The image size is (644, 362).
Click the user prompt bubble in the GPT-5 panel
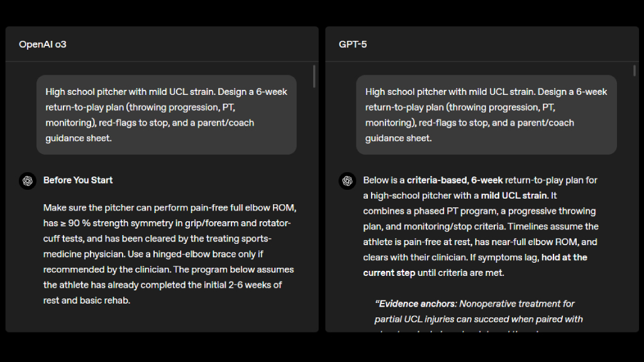click(486, 114)
